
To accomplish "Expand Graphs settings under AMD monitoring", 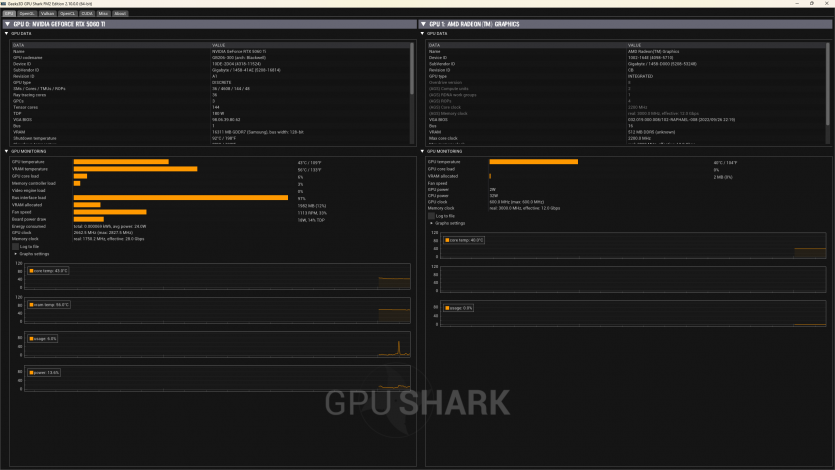I will tap(431, 223).
